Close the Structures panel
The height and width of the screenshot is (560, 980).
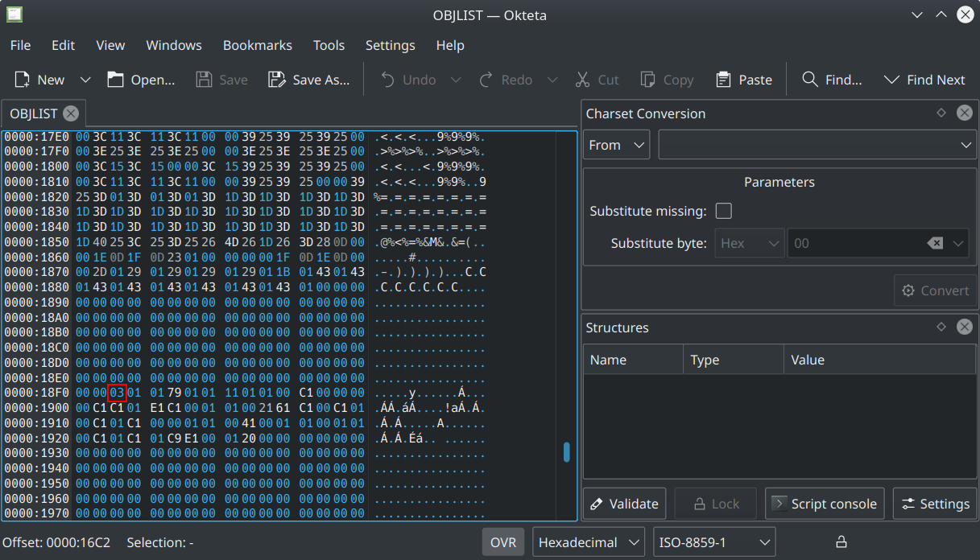pyautogui.click(x=964, y=327)
